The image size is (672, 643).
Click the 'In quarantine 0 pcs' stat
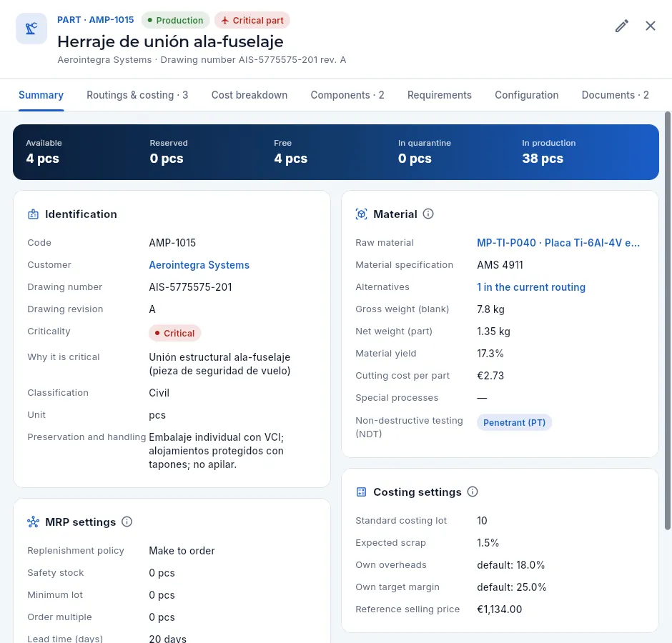(424, 152)
